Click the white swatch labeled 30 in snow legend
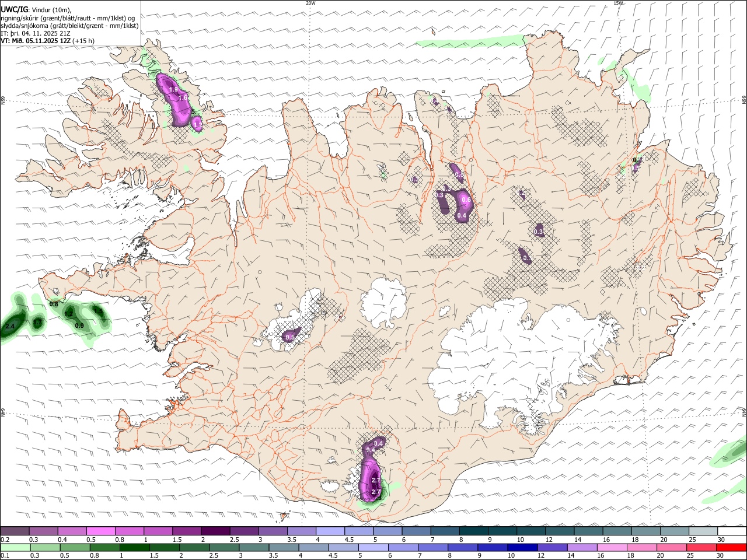The image size is (747, 560). [732, 531]
